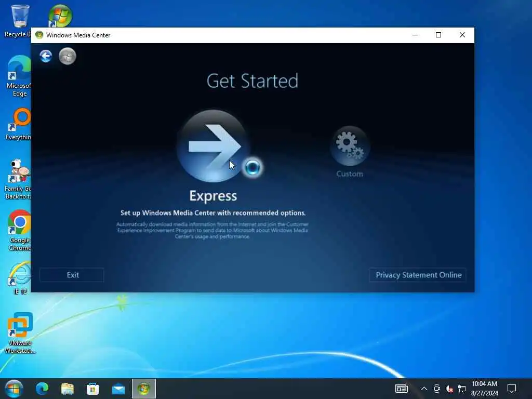Click the Express setup arrow icon
Viewport: 532px width, 399px height.
coord(213,146)
